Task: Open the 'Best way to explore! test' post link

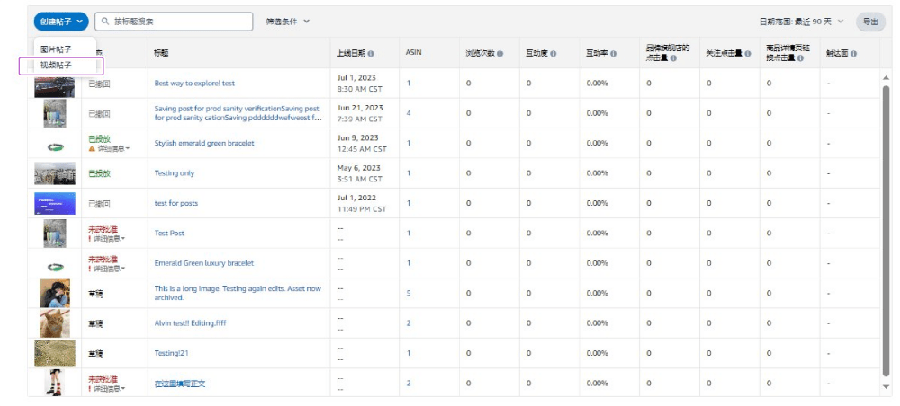Action: point(195,83)
